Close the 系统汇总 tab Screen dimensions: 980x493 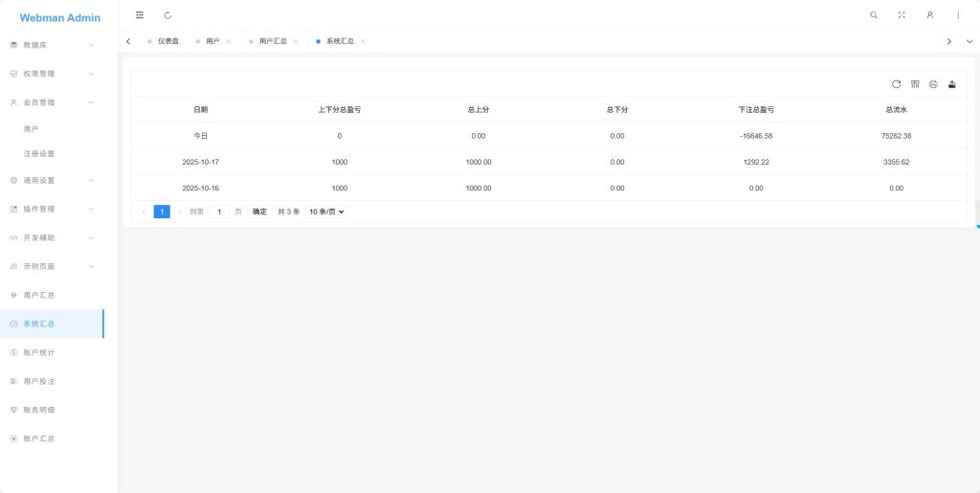click(363, 41)
